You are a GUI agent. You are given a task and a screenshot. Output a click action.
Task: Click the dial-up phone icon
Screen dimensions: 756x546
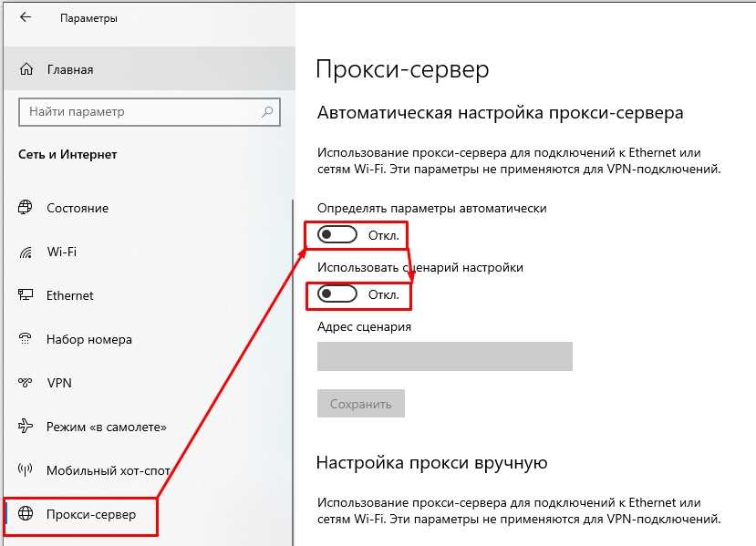pyautogui.click(x=25, y=339)
